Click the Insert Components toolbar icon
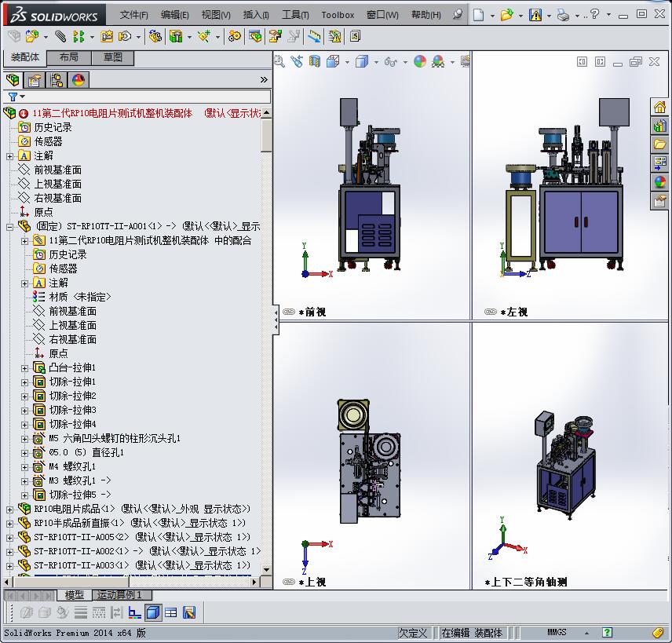Image resolution: width=672 pixels, height=643 pixels. (x=31, y=36)
